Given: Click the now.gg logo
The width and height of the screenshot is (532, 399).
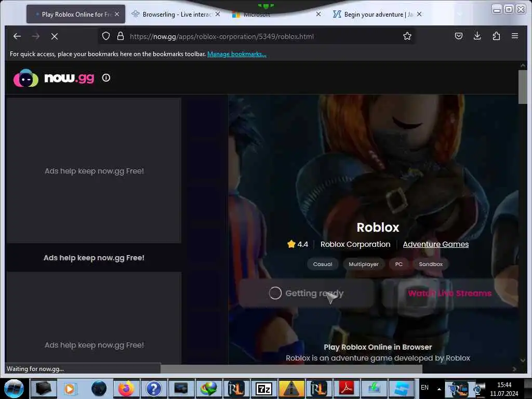Looking at the screenshot, I should pyautogui.click(x=54, y=78).
